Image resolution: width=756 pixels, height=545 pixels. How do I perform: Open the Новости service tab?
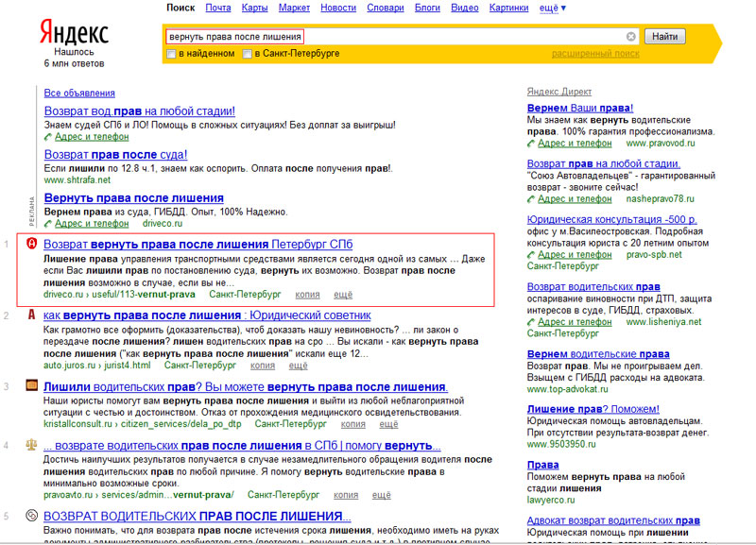[338, 9]
